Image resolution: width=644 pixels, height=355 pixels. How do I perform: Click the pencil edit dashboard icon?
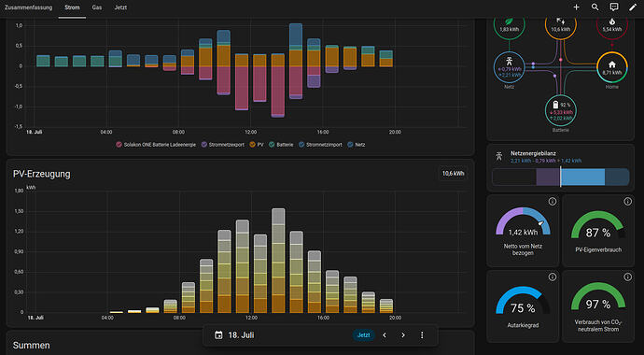[x=633, y=7]
